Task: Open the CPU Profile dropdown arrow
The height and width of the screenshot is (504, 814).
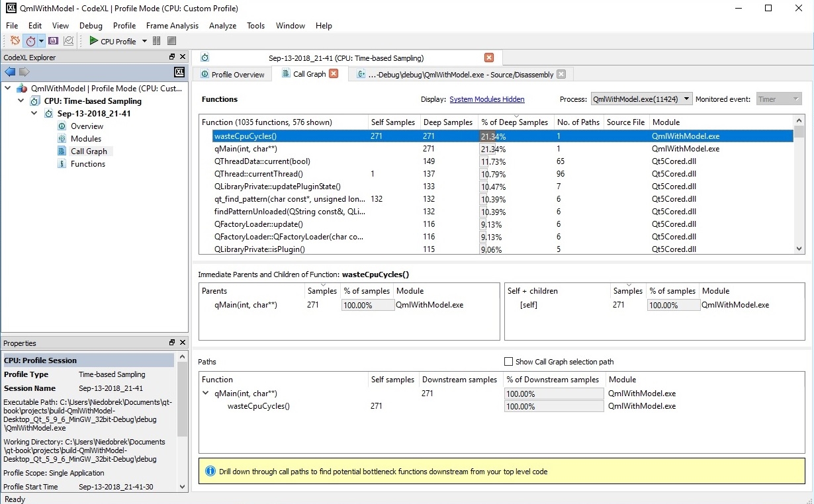Action: point(144,42)
